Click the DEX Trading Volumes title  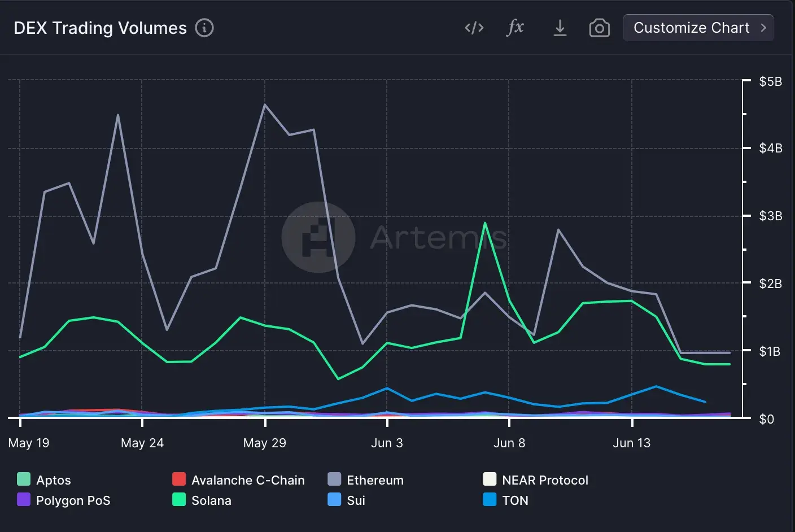coord(100,28)
